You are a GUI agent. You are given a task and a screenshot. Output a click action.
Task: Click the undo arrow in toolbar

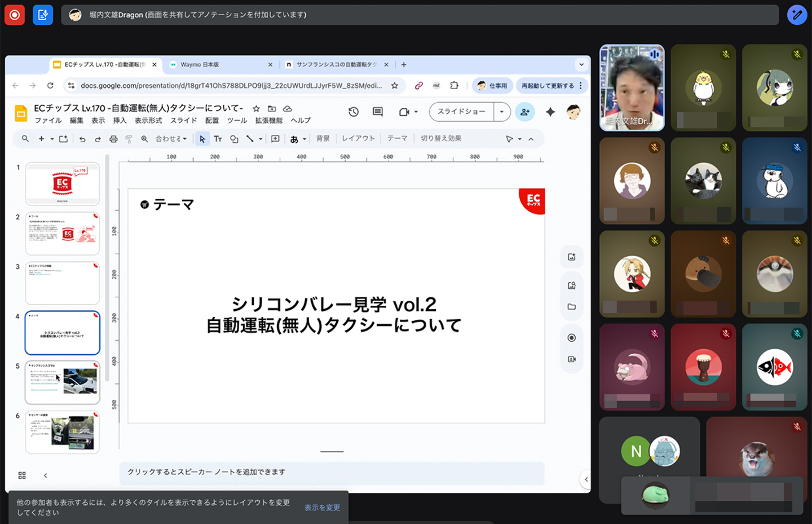pyautogui.click(x=82, y=139)
